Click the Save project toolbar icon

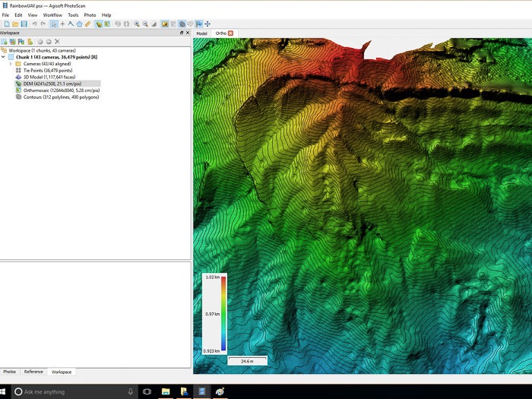tap(24, 24)
